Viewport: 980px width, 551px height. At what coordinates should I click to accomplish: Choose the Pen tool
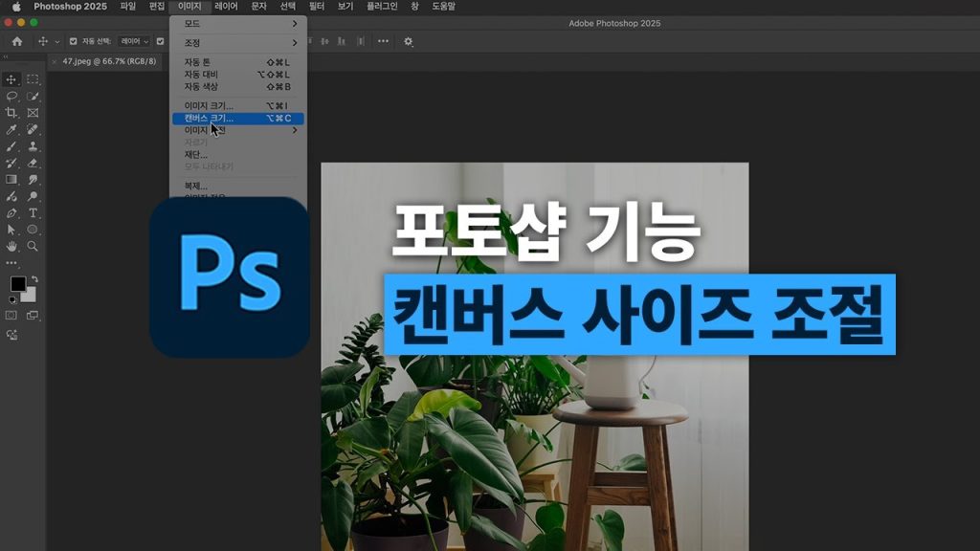[x=11, y=212]
